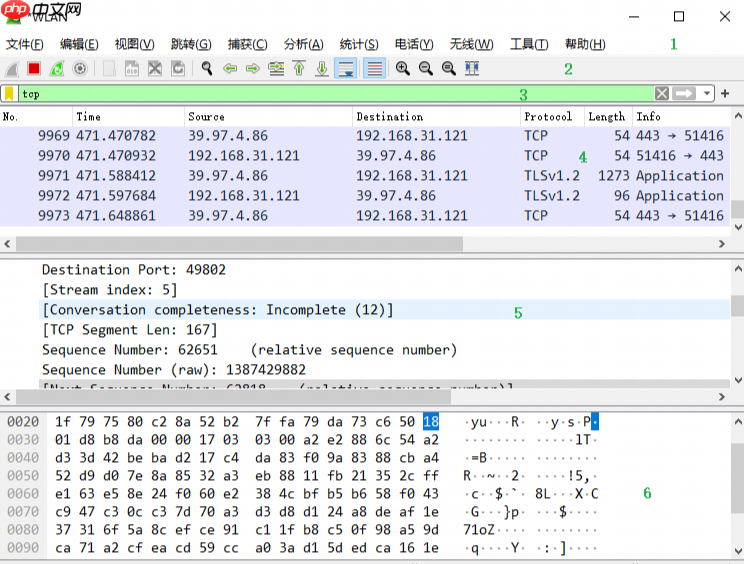Apply the display filter arrow button
This screenshot has width=746, height=564.
[684, 94]
